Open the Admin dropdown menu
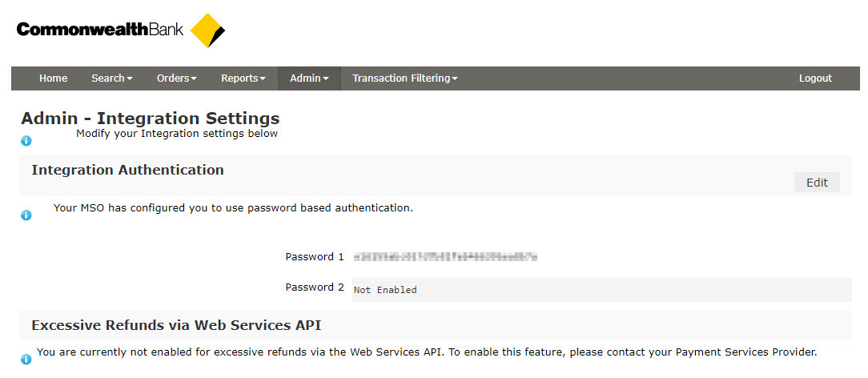The width and height of the screenshot is (868, 378). pyautogui.click(x=309, y=78)
